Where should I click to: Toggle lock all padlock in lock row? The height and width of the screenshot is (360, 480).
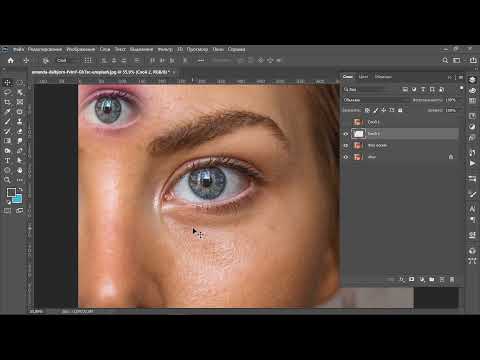click(400, 110)
